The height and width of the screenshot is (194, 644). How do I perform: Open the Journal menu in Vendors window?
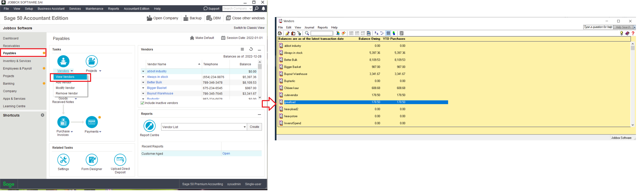click(x=309, y=28)
